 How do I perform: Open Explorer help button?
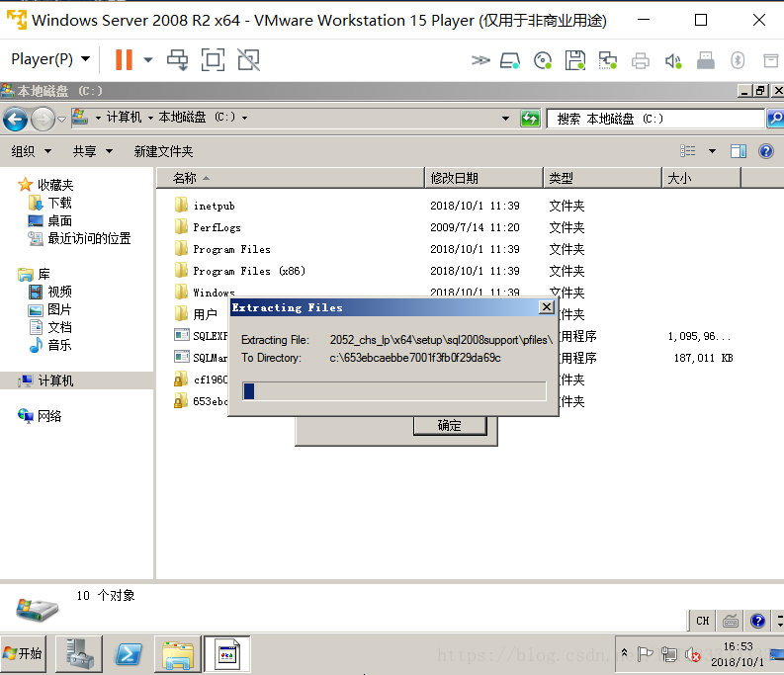pyautogui.click(x=765, y=151)
